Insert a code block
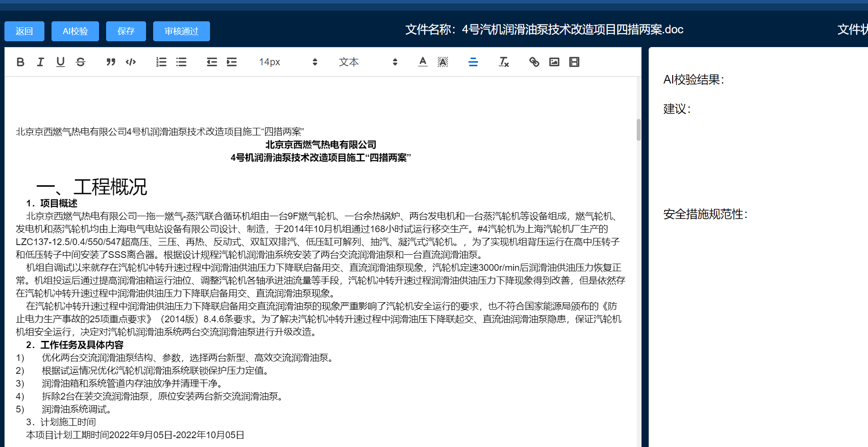868x447 pixels. 131,62
